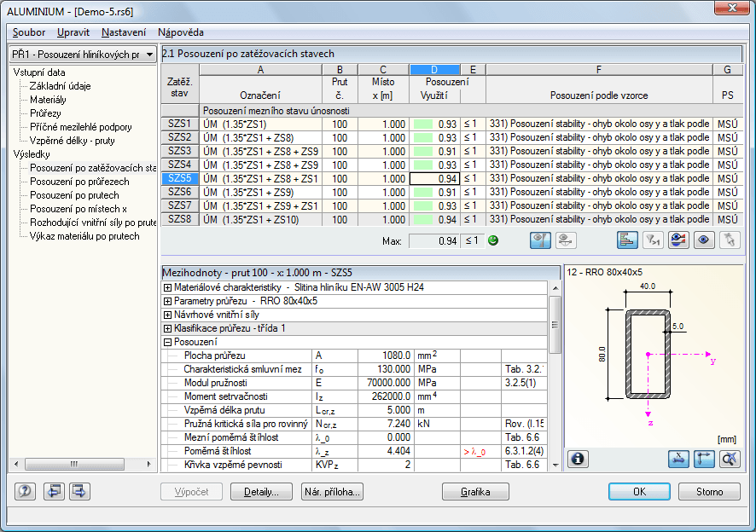Select Příčné mezilehlé podpory tree item
Screen dimensions: 756x532
coord(80,127)
